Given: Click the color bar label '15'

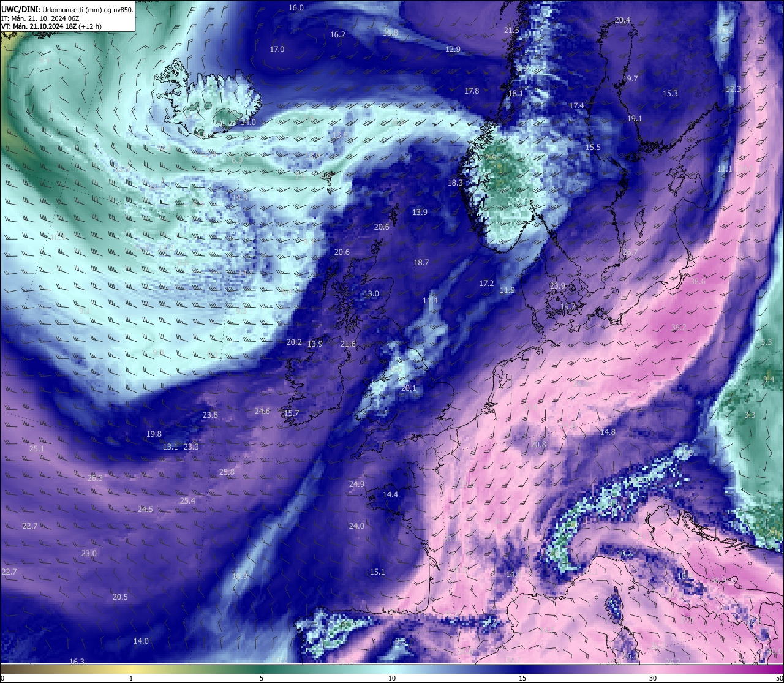Looking at the screenshot, I should coord(522,678).
